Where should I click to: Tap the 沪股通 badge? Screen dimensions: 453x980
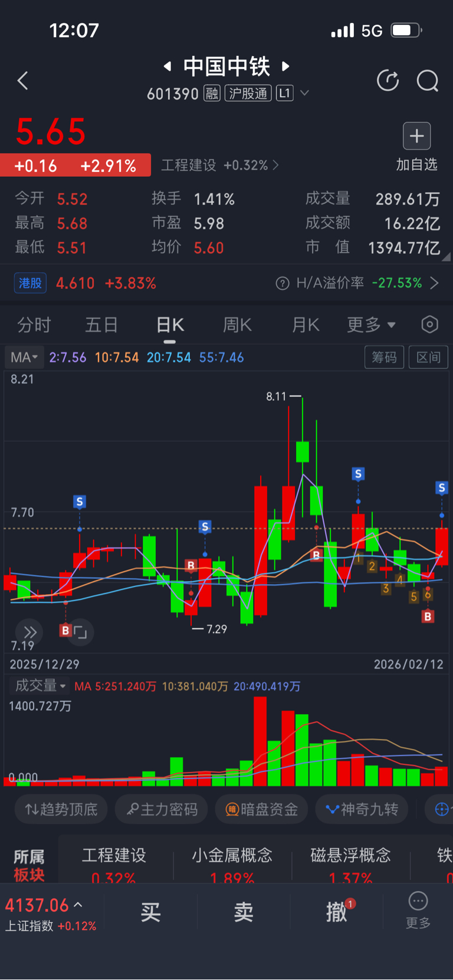248,93
